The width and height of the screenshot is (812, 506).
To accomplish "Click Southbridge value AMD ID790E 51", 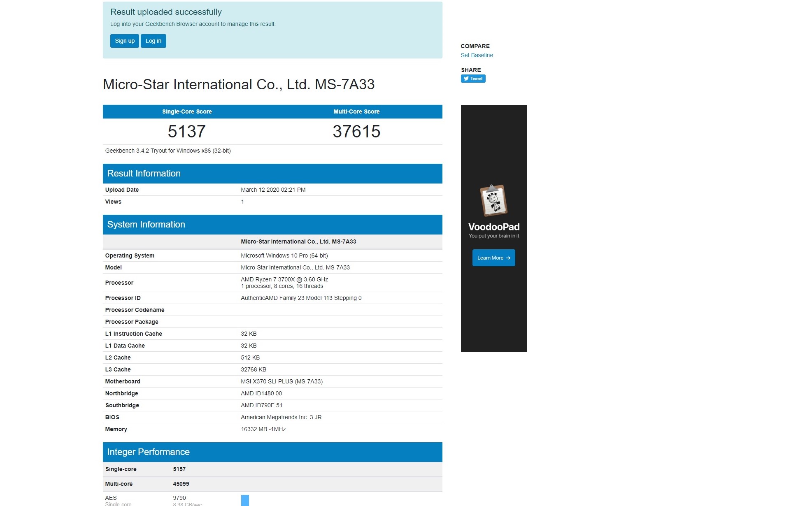I will click(x=262, y=405).
